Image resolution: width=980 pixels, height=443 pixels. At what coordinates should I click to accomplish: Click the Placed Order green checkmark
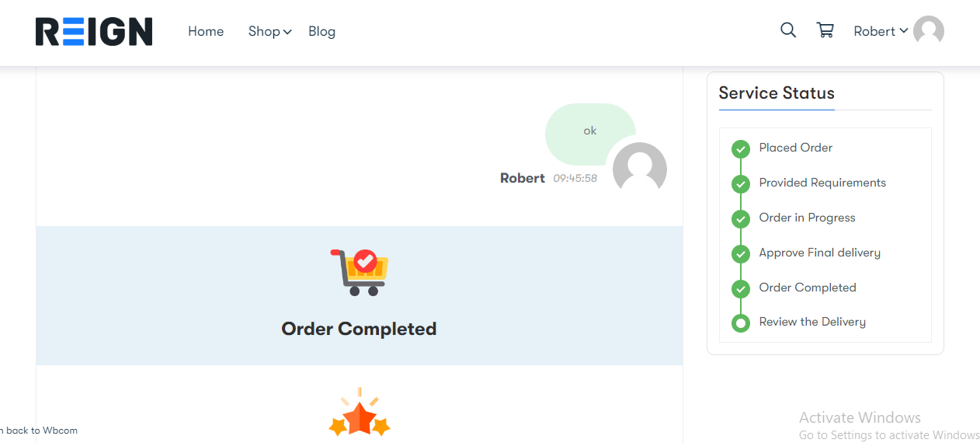pyautogui.click(x=741, y=148)
